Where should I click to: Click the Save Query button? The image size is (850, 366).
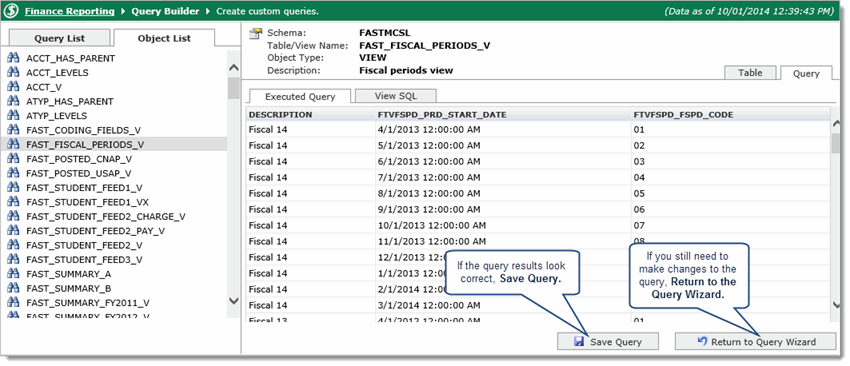click(x=608, y=342)
